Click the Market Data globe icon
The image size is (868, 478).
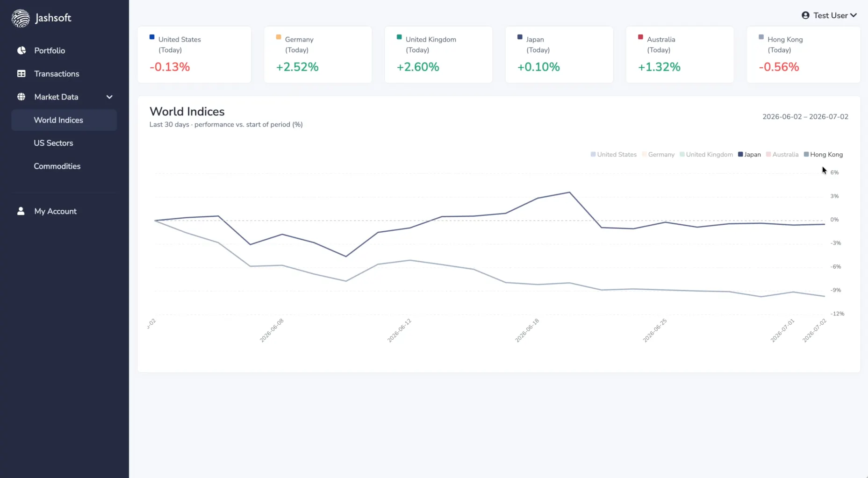(22, 97)
